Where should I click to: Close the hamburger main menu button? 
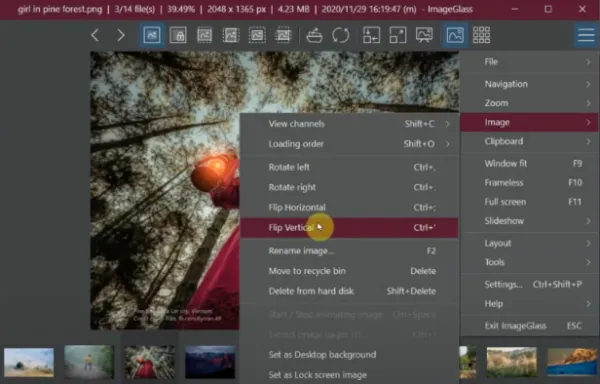click(x=586, y=35)
